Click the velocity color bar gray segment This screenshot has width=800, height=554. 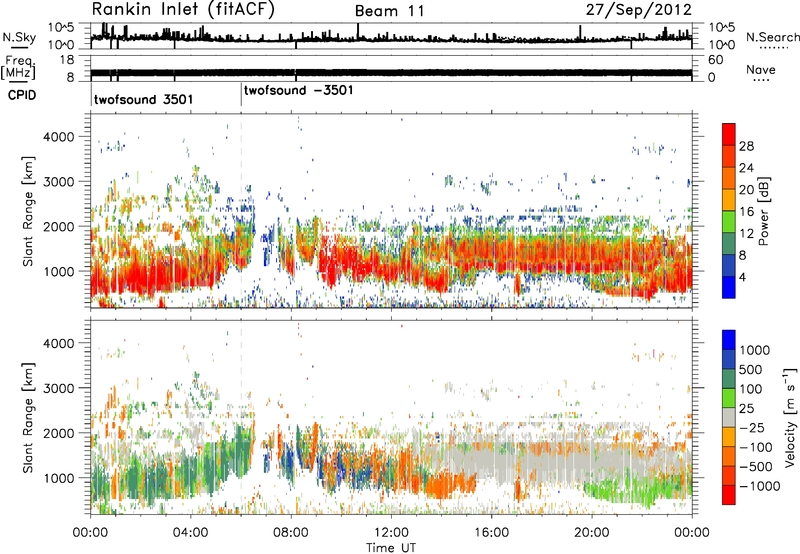point(729,418)
